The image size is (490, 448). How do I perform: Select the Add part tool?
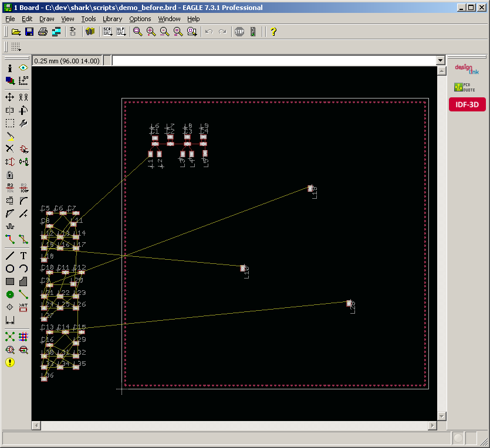pyautogui.click(x=23, y=149)
